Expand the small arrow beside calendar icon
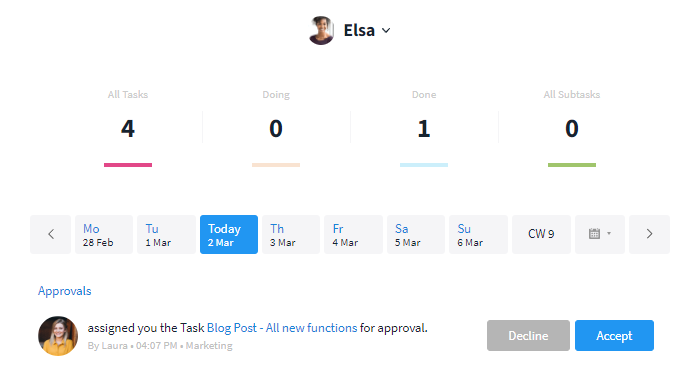 coord(609,234)
